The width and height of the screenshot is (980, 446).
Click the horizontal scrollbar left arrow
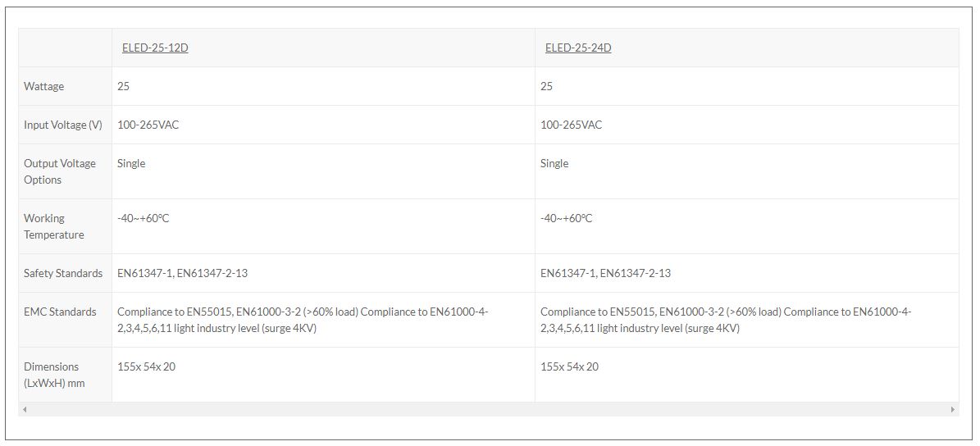pos(25,410)
